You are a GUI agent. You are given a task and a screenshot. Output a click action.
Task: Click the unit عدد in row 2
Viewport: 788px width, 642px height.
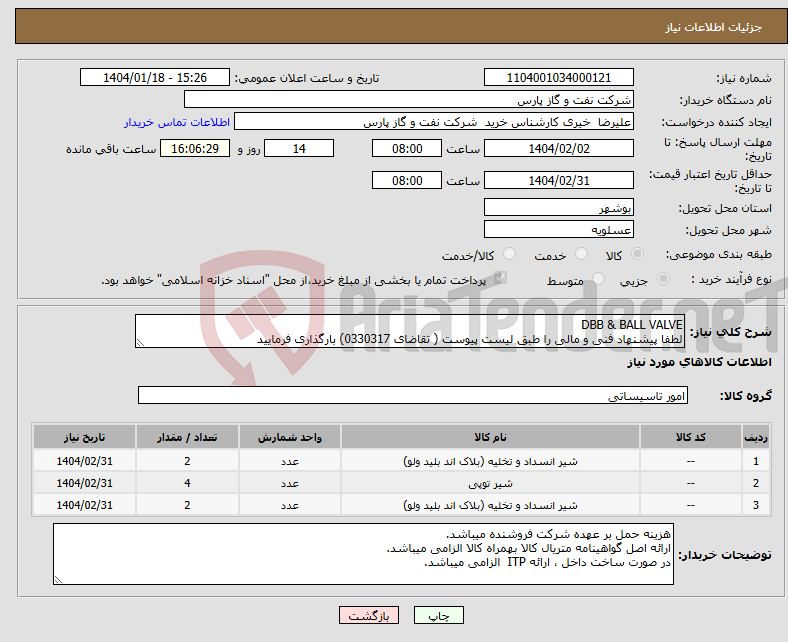click(290, 483)
